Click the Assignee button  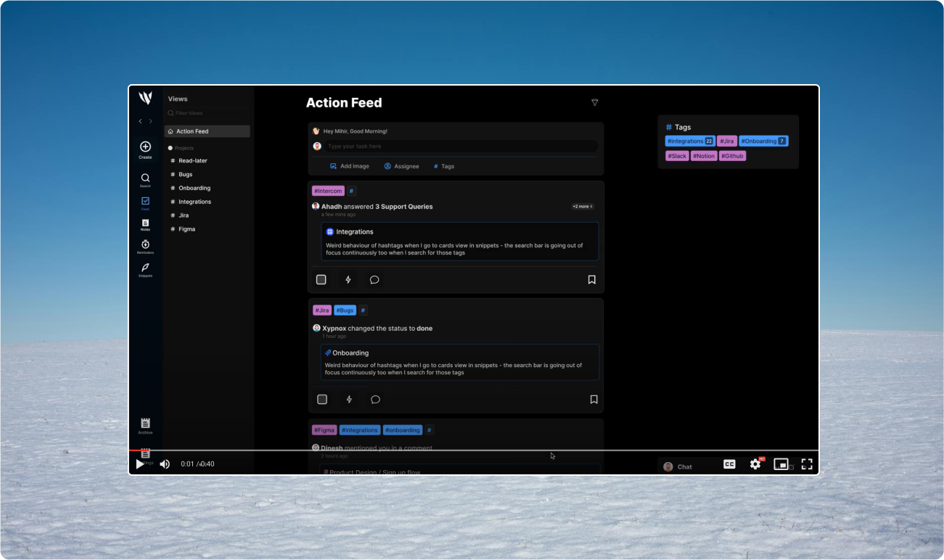click(402, 166)
